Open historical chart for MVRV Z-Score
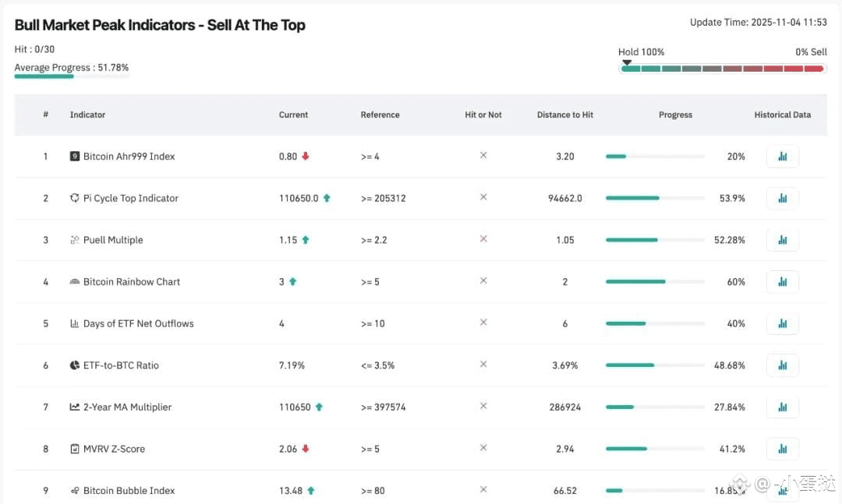842x504 pixels. pos(782,449)
